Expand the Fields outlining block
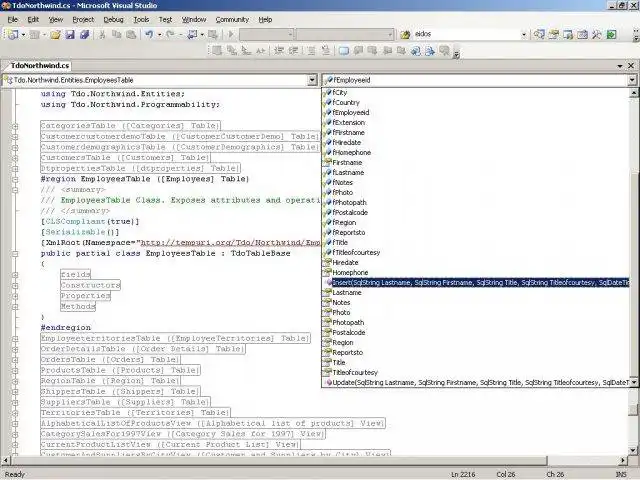The image size is (640, 480). [15, 275]
